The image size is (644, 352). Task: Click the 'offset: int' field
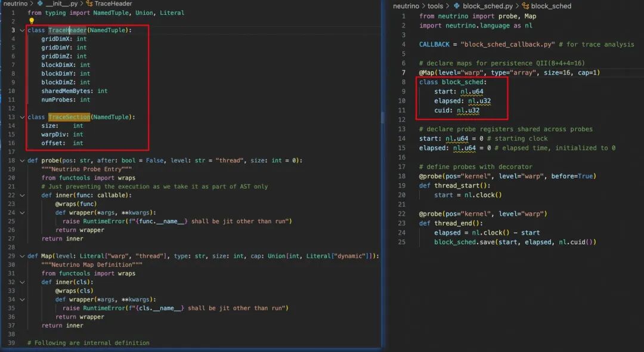tap(62, 143)
